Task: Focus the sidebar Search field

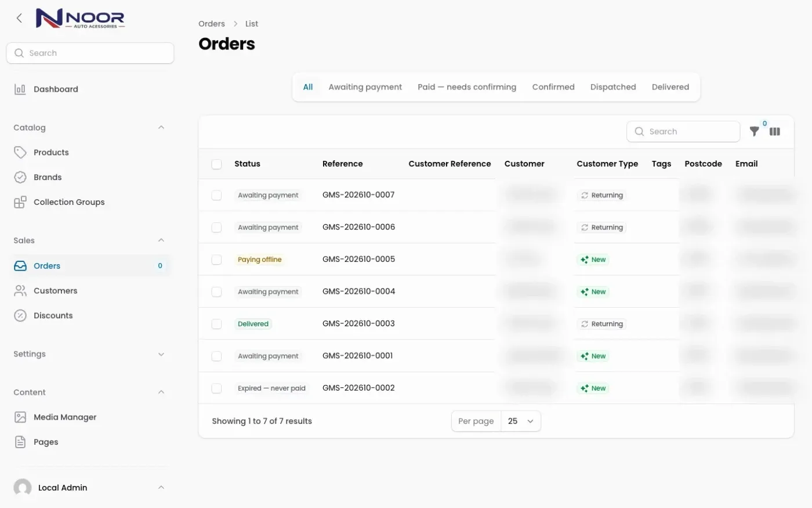Action: pos(90,53)
